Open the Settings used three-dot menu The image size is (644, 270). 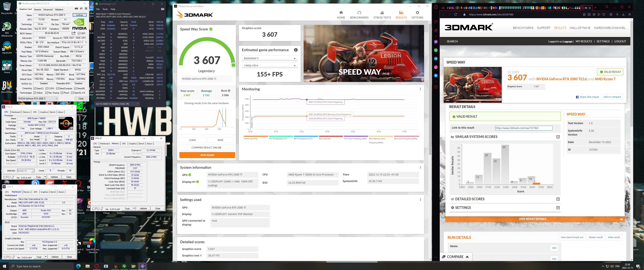[x=420, y=200]
